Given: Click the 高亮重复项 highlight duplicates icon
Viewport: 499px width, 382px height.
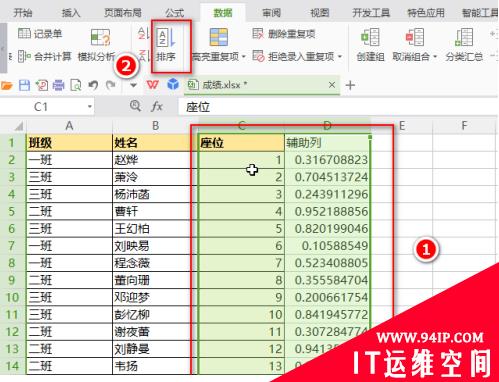Looking at the screenshot, I should 218,37.
